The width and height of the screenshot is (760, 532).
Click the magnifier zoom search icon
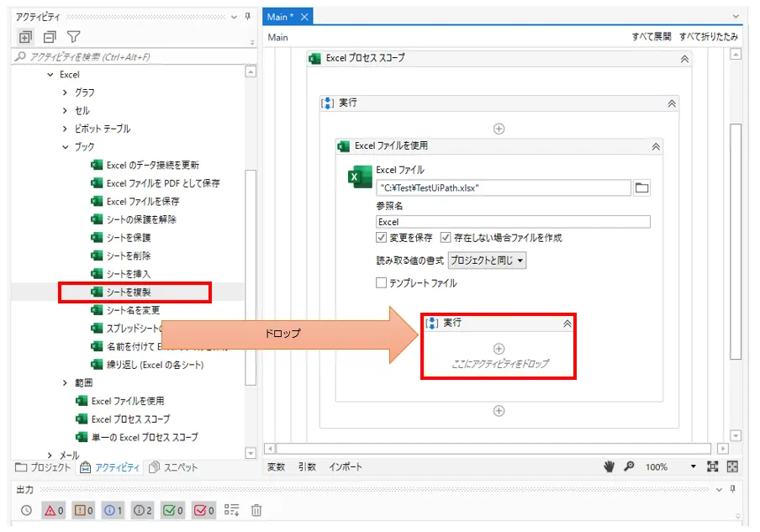pyautogui.click(x=628, y=466)
